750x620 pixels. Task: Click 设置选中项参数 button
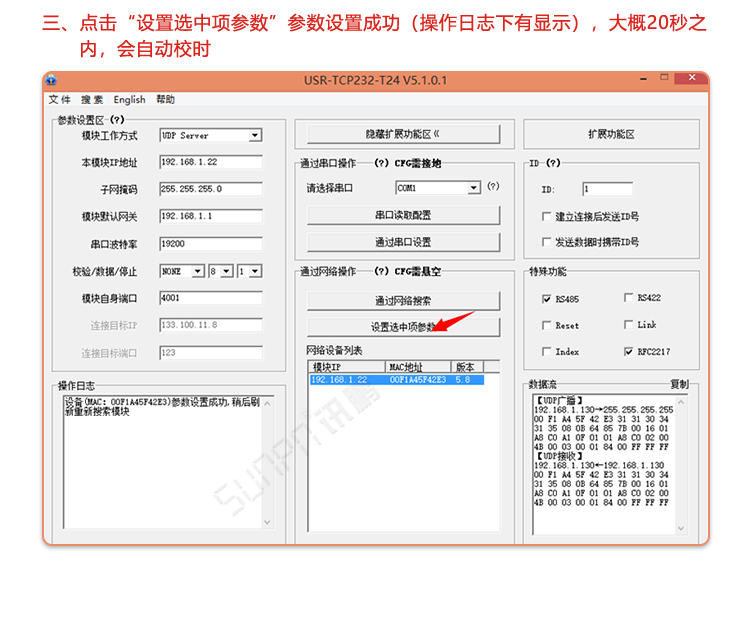click(x=403, y=327)
